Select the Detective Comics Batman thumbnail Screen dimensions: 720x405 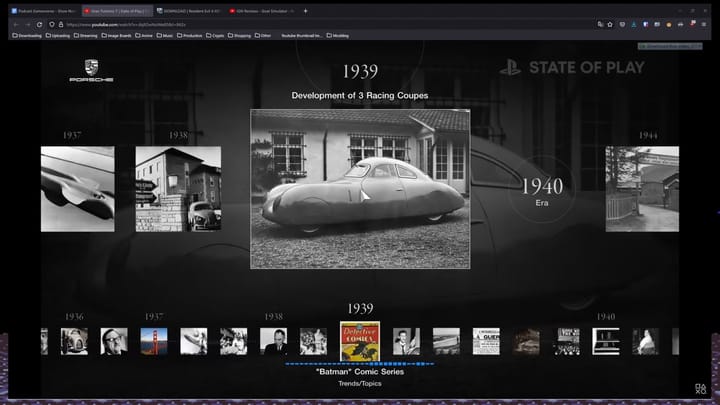click(x=360, y=341)
